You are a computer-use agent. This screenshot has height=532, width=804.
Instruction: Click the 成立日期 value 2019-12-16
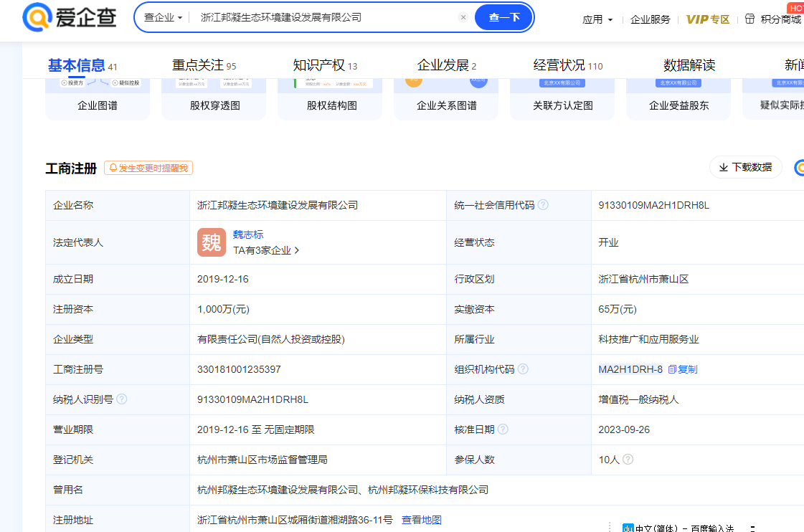223,280
